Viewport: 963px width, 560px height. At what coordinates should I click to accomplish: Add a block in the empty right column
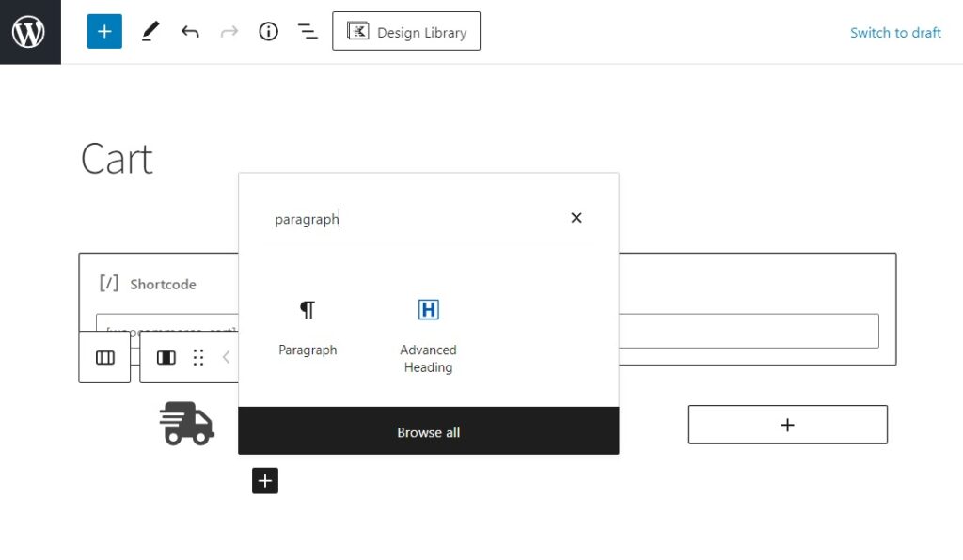click(787, 425)
